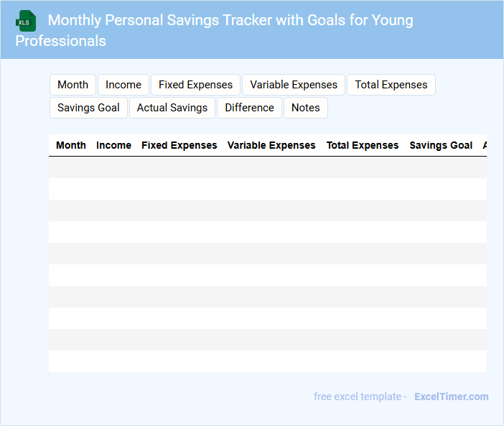Image resolution: width=504 pixels, height=426 pixels.
Task: Click the first empty table row
Action: click(x=267, y=167)
